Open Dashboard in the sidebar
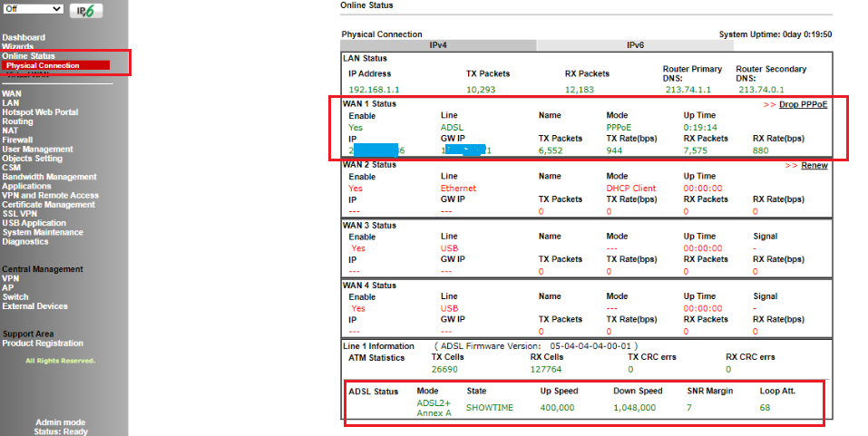Image resolution: width=868 pixels, height=436 pixels. pos(24,37)
